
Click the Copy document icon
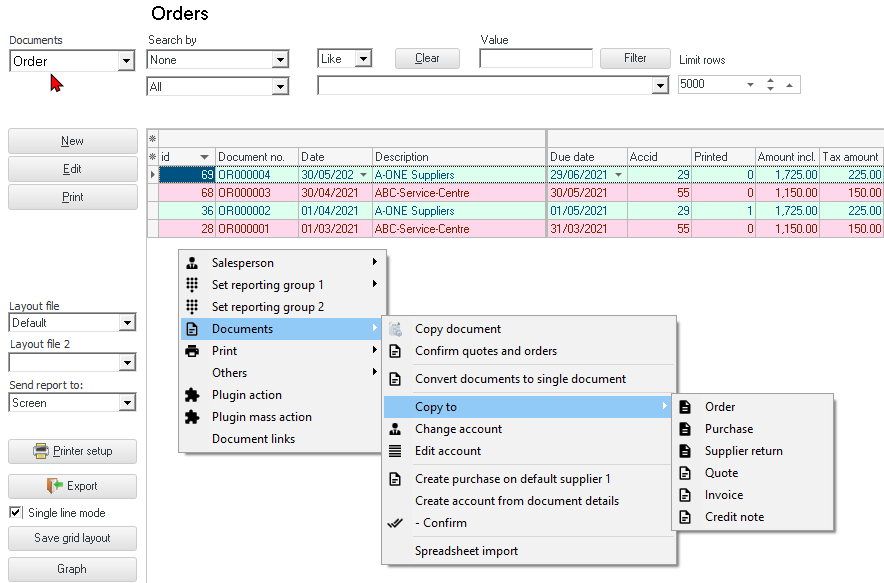[395, 329]
